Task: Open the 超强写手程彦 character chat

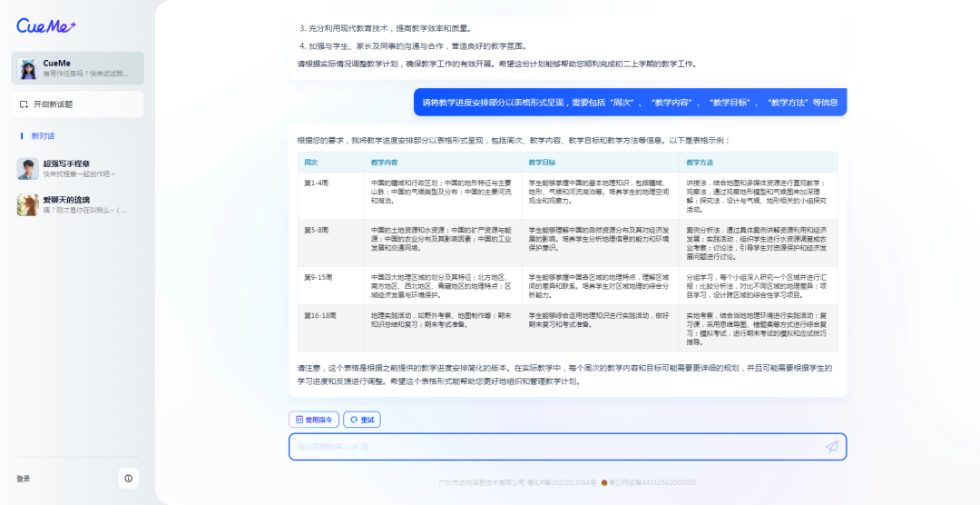Action: pyautogui.click(x=77, y=168)
